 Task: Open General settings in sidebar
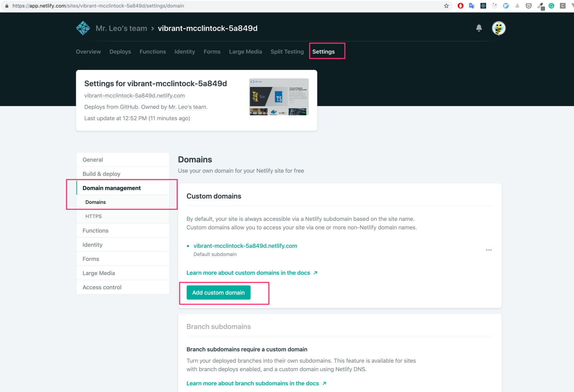pos(123,160)
